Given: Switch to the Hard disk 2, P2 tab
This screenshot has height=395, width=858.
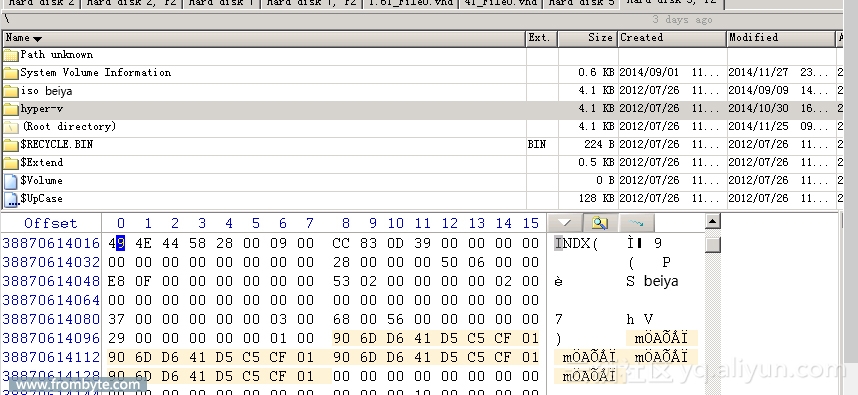Looking at the screenshot, I should point(131,3).
